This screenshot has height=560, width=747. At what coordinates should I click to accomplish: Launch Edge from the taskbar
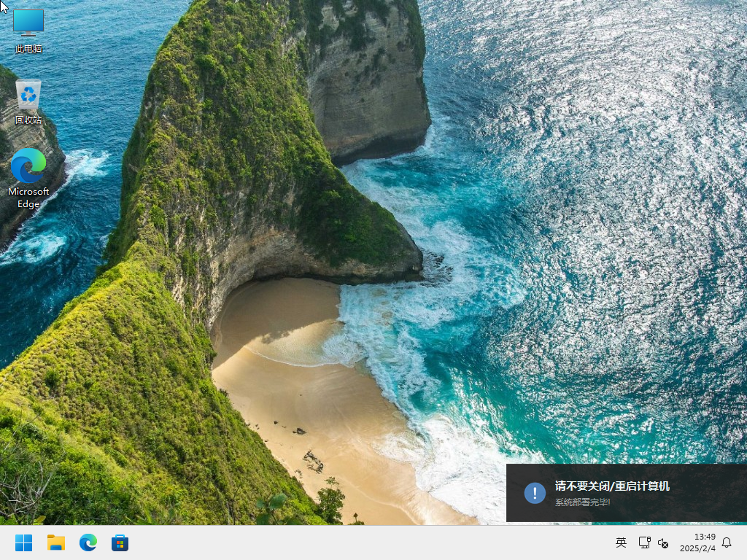click(x=88, y=542)
